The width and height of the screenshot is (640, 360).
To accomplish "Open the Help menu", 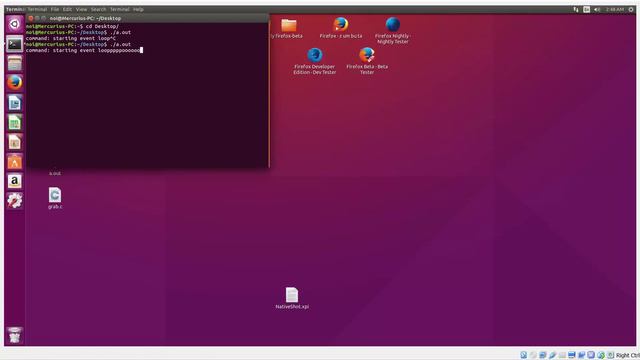I will [x=138, y=9].
